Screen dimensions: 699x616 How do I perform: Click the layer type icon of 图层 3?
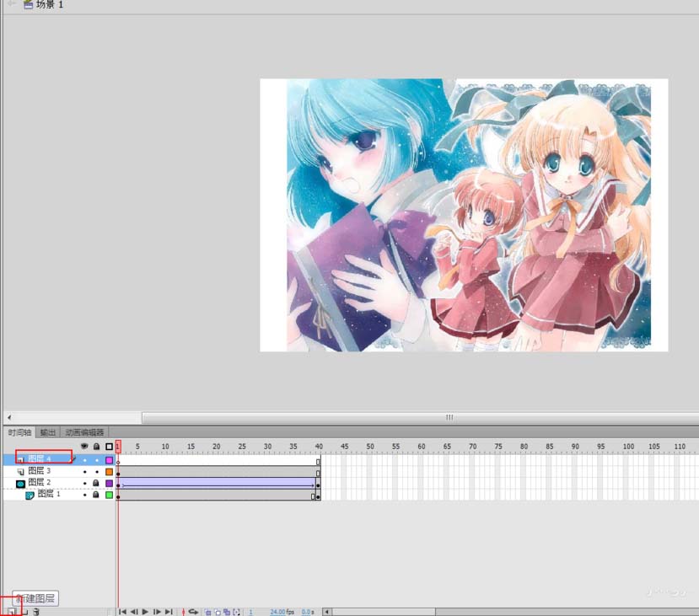[20, 472]
